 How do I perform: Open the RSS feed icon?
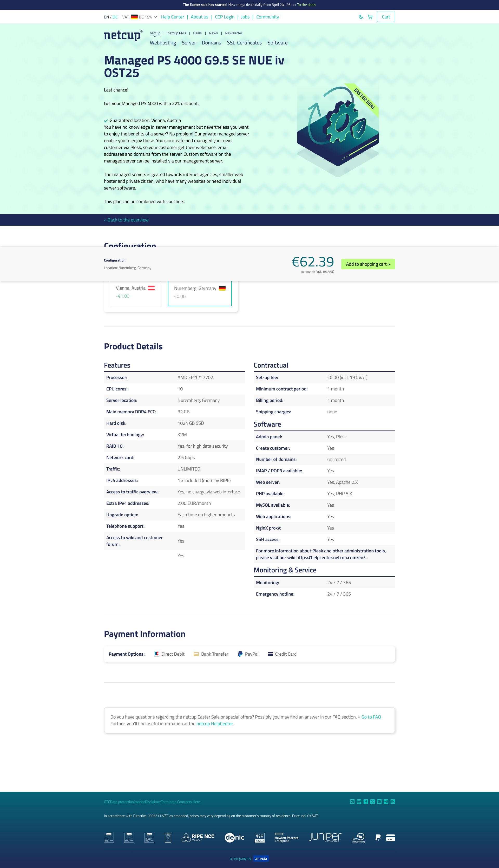[x=393, y=801]
